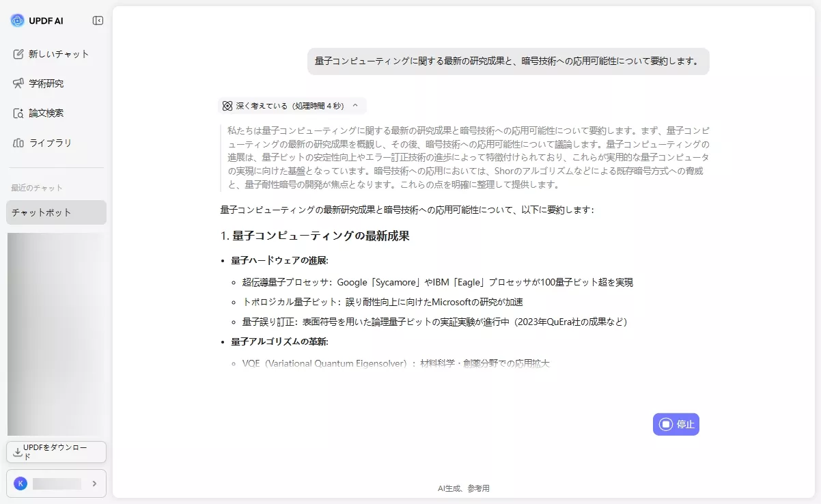
Task: Select the チャットボット recent chat
Action: tap(41, 212)
